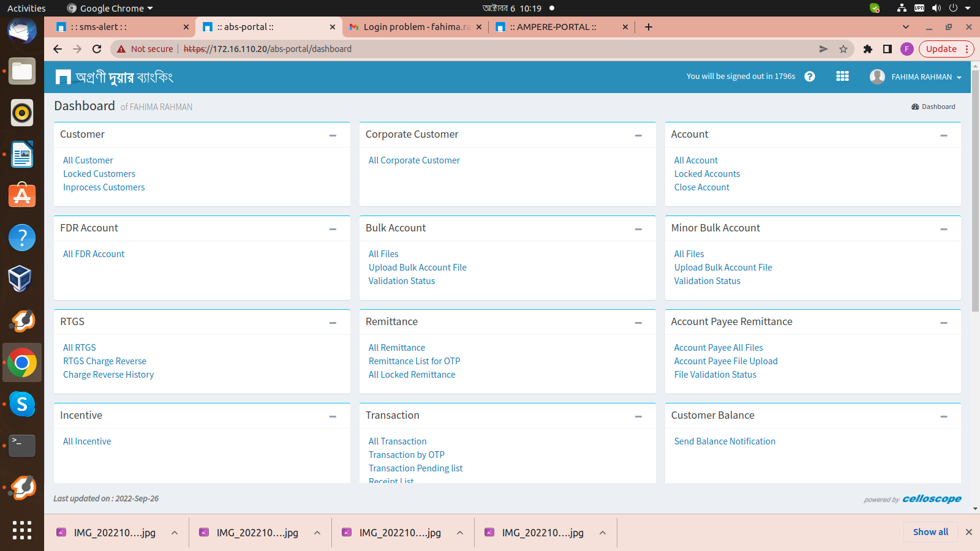View the Not secure site warning
The image size is (980, 551).
click(145, 49)
